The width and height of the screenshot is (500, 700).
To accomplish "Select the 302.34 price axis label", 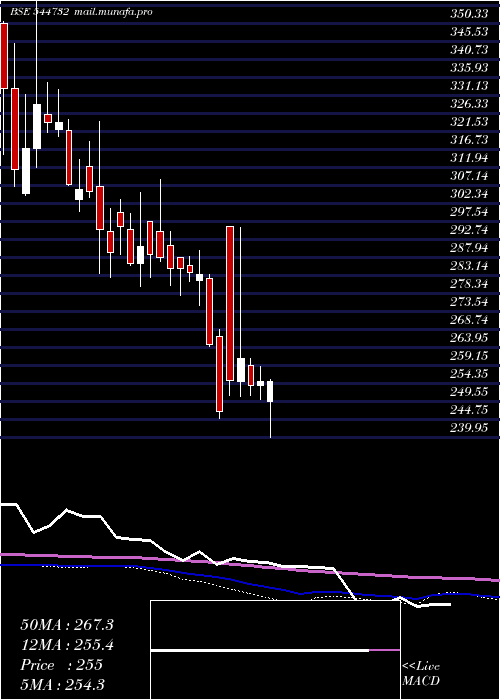I will point(469,194).
